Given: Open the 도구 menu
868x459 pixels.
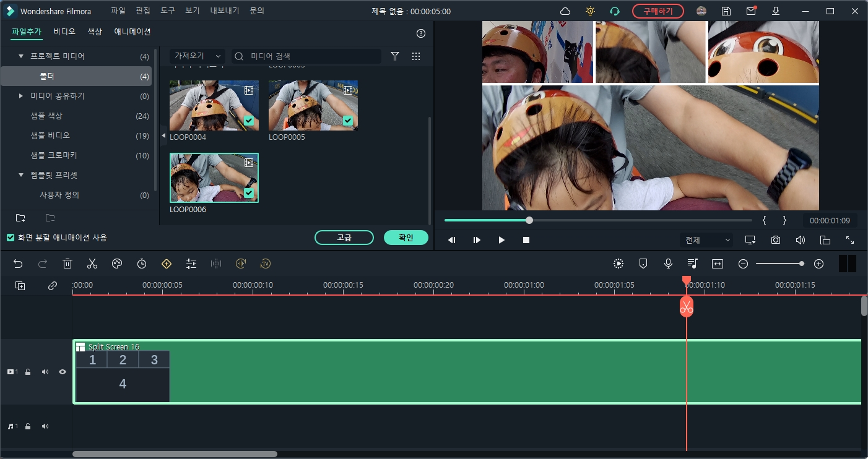Looking at the screenshot, I should tap(168, 11).
